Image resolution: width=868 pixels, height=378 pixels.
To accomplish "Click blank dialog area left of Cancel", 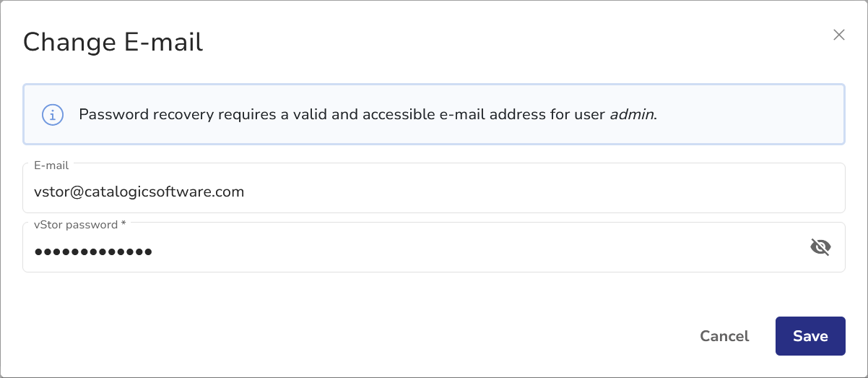I will pos(361,336).
